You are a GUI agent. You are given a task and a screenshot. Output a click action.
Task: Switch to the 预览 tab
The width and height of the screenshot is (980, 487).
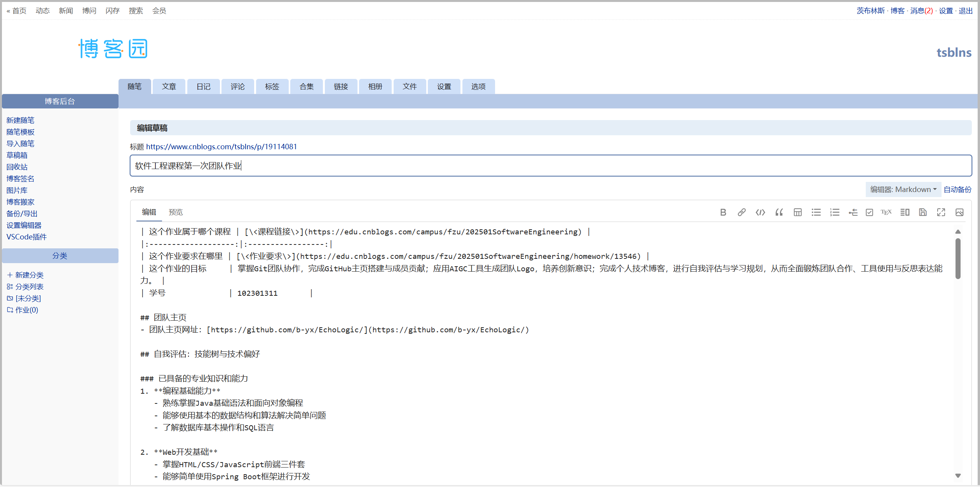176,212
